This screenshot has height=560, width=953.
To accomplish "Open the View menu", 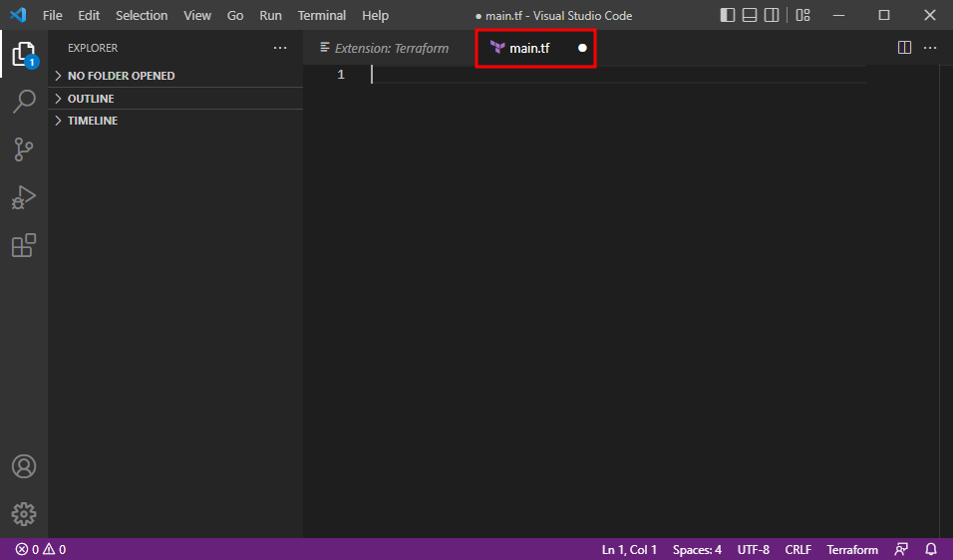I will (197, 15).
